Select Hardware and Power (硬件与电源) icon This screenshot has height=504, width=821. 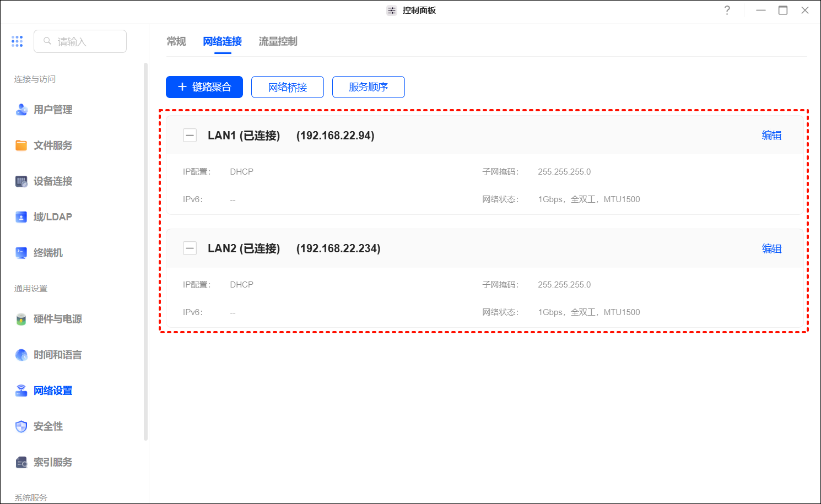(x=21, y=319)
